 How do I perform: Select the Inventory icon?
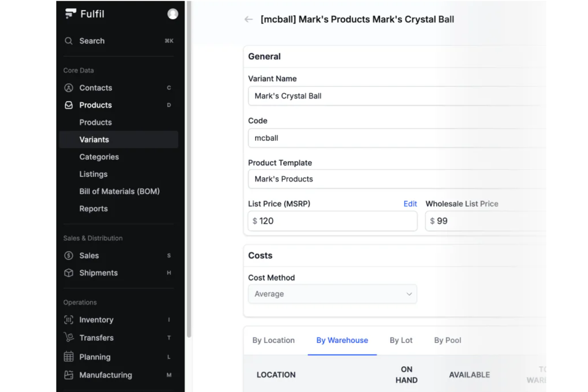tap(68, 320)
